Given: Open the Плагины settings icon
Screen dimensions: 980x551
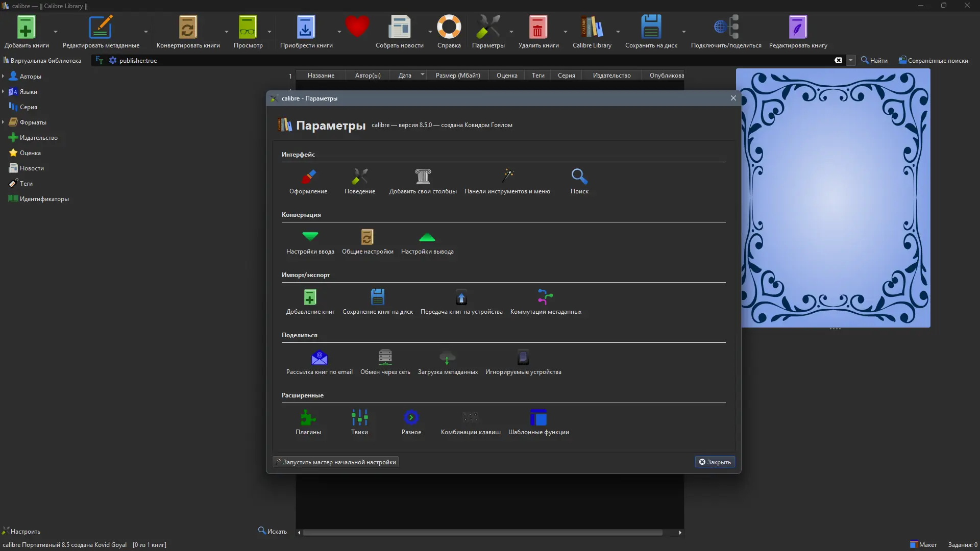Looking at the screenshot, I should coord(308,418).
